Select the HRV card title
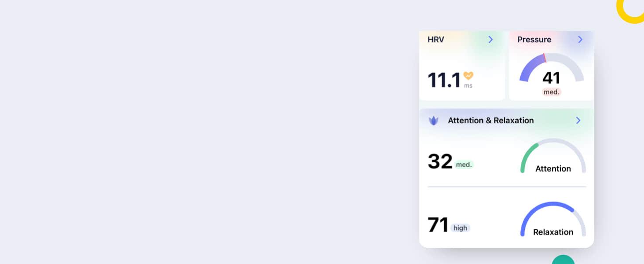The height and width of the screenshot is (264, 644). point(435,40)
